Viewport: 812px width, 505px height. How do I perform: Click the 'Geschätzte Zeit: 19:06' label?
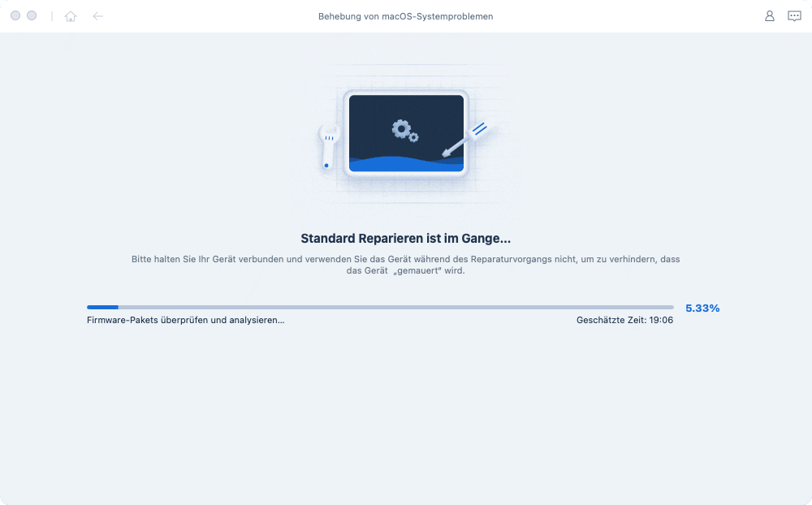624,320
